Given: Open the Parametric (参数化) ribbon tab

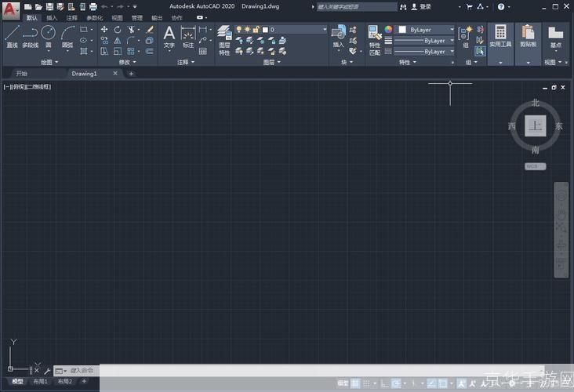Looking at the screenshot, I should coord(94,17).
